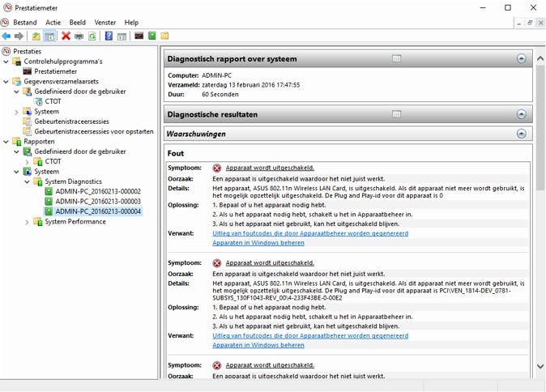Click the blue Back arrow toolbar icon
Screen dimensions: 546x392
pos(6,36)
